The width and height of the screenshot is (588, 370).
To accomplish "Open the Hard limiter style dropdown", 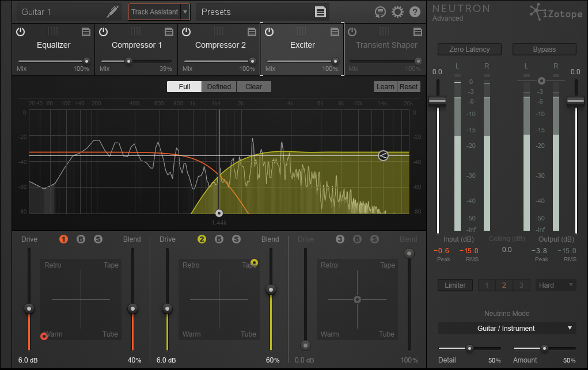I will [556, 285].
